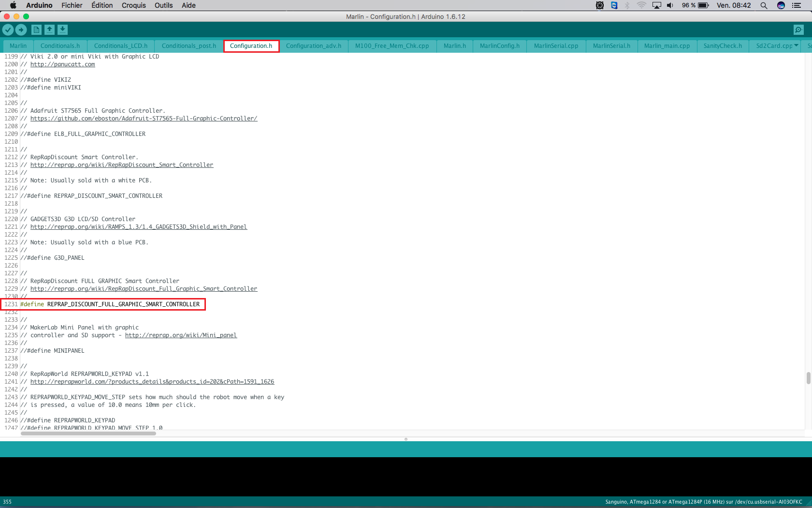
Task: Switch to the Configuration_adv.h tab
Action: (x=314, y=46)
